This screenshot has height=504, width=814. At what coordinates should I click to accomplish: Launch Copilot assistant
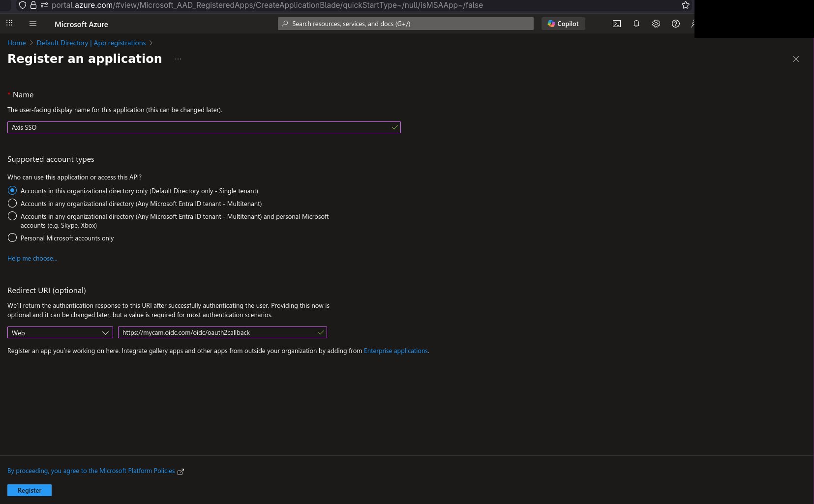[x=563, y=23]
